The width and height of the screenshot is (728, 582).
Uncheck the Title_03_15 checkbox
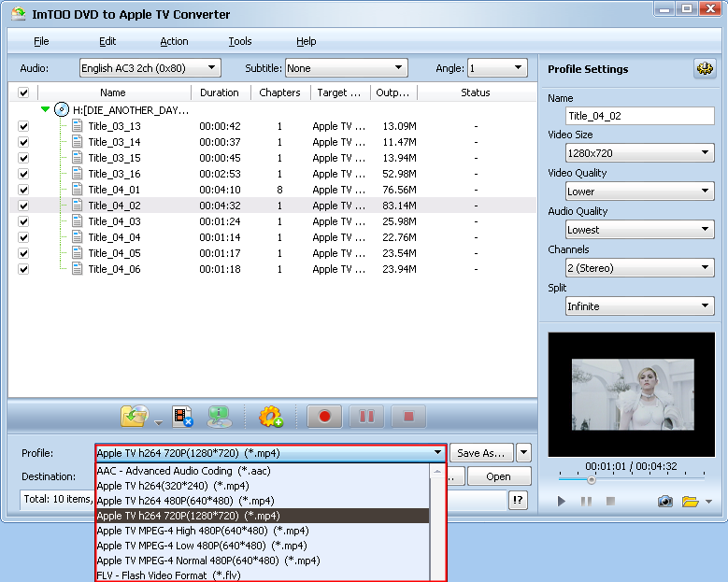[x=23, y=158]
